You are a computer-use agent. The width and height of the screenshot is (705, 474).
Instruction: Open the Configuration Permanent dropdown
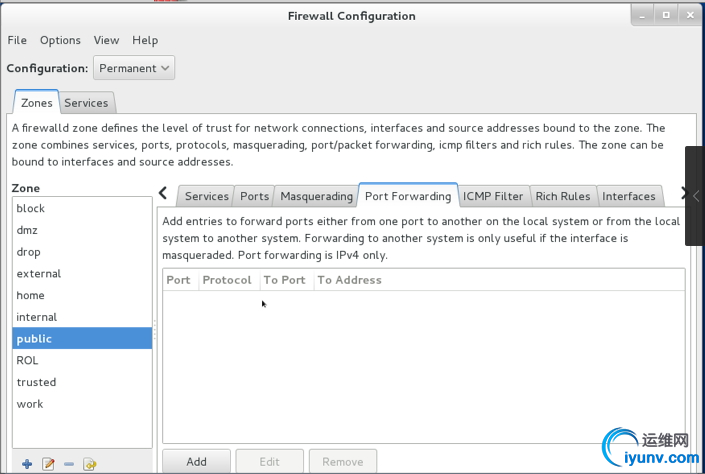click(134, 68)
